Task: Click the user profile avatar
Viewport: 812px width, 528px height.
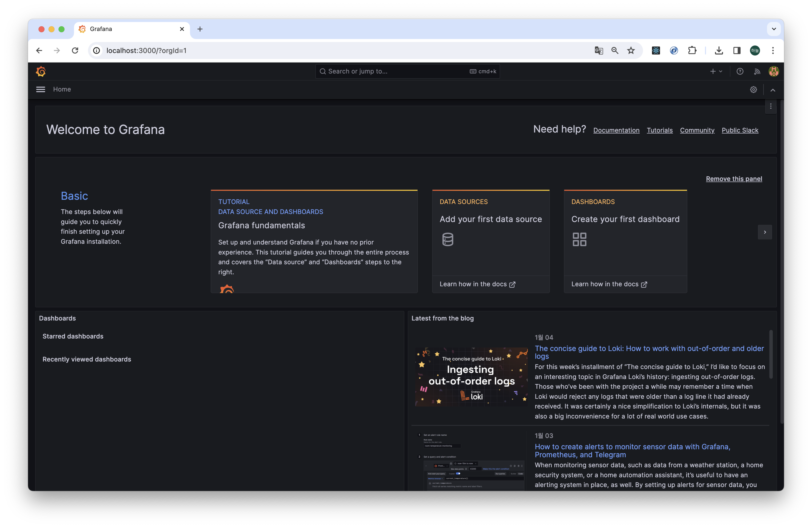Action: [x=773, y=71]
